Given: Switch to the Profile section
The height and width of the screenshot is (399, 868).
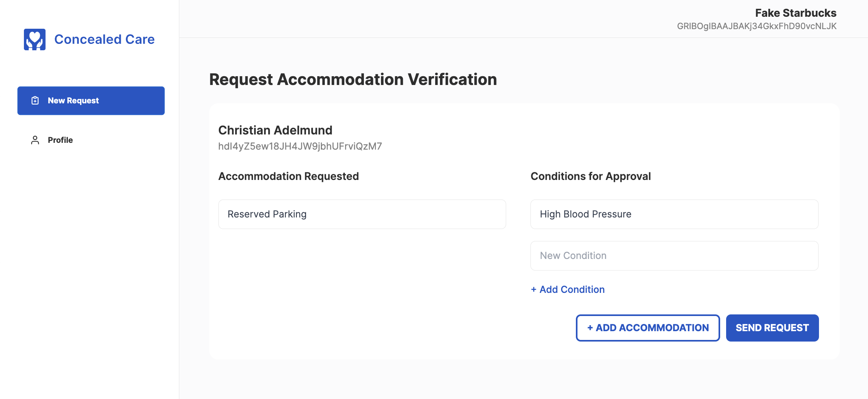Looking at the screenshot, I should (60, 140).
